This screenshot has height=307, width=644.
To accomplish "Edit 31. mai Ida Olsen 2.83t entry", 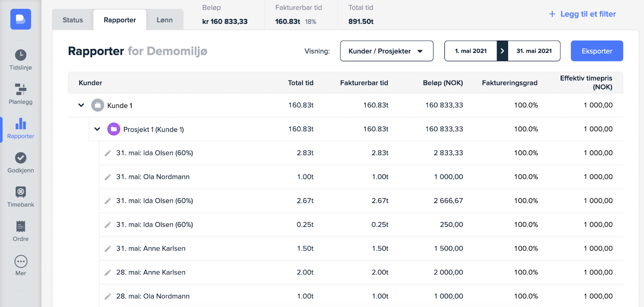I will click(x=107, y=153).
